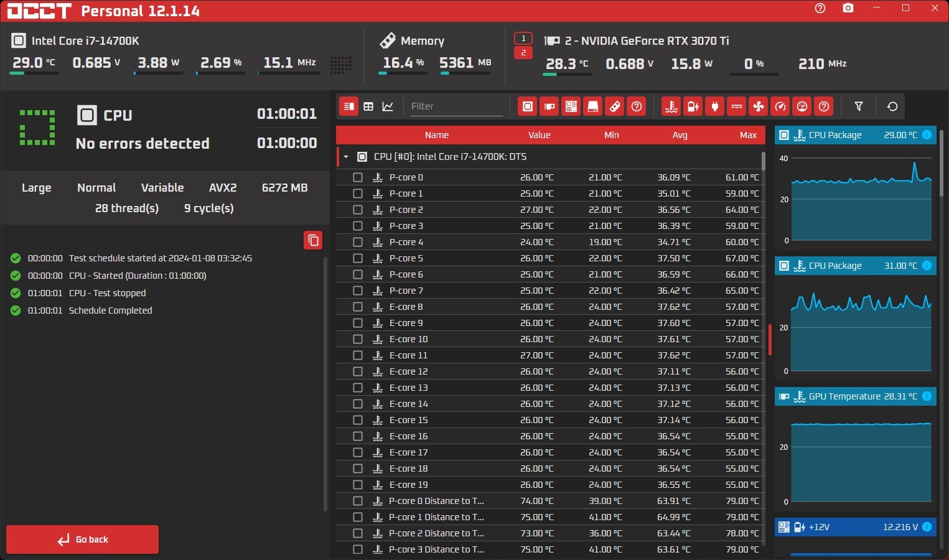The image size is (949, 560).
Task: Toggle the storage drive sensors filter
Action: point(593,106)
